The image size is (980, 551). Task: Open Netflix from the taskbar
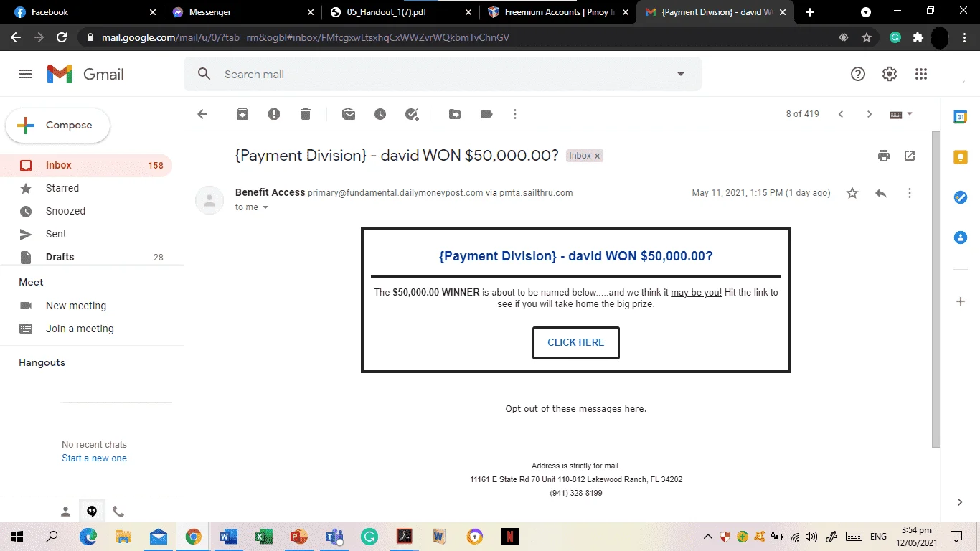point(510,537)
